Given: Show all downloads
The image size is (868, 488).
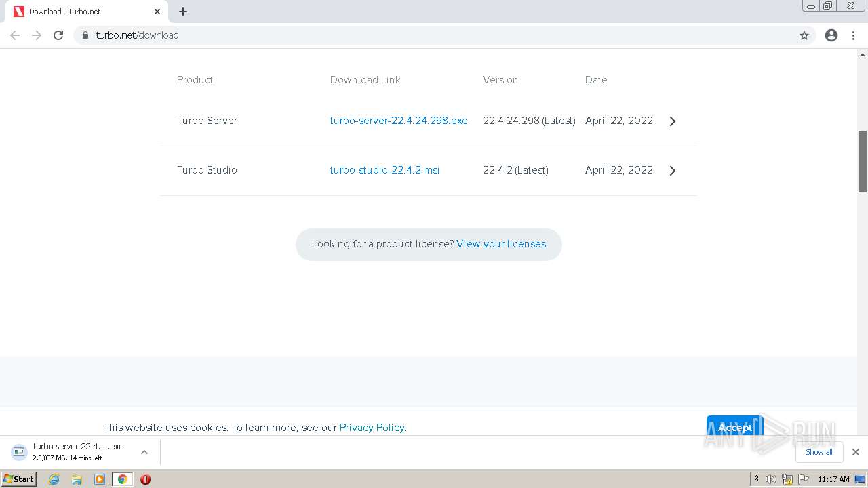Looking at the screenshot, I should pos(819,452).
